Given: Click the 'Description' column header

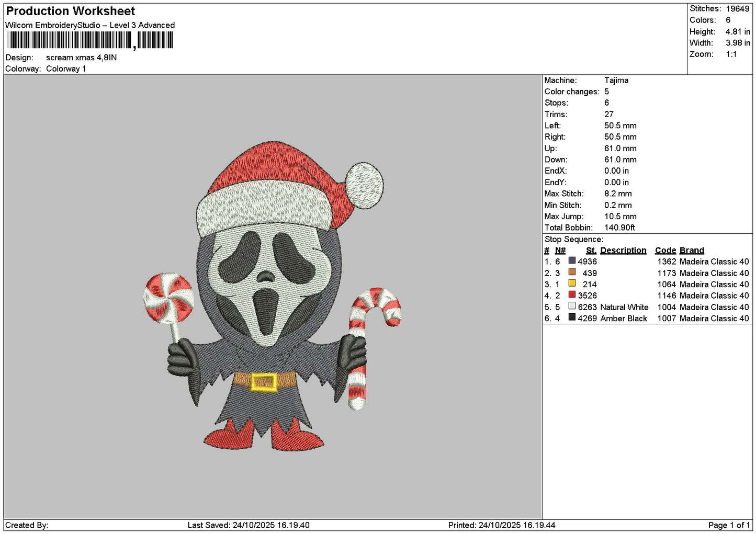Looking at the screenshot, I should tap(623, 251).
